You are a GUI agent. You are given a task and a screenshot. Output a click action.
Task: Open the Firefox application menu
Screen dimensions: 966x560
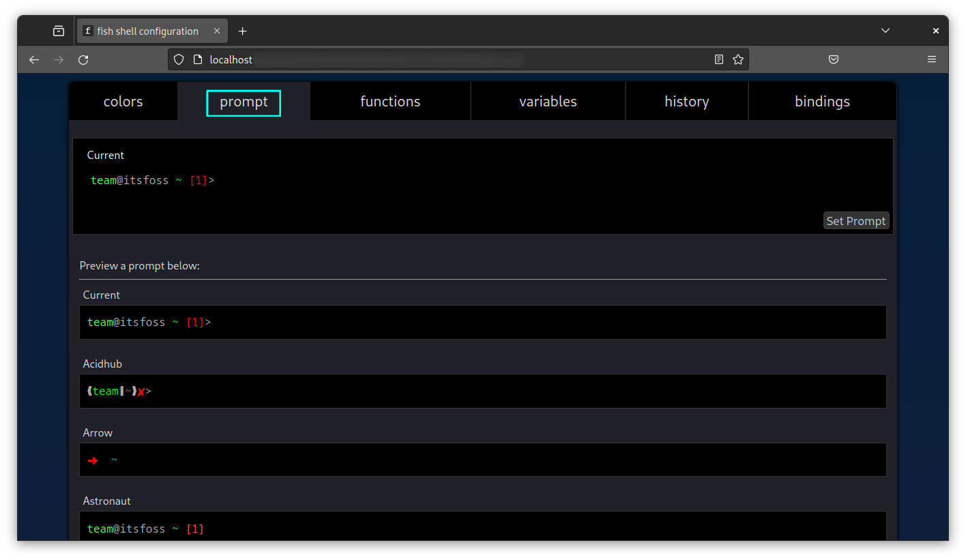tap(932, 59)
